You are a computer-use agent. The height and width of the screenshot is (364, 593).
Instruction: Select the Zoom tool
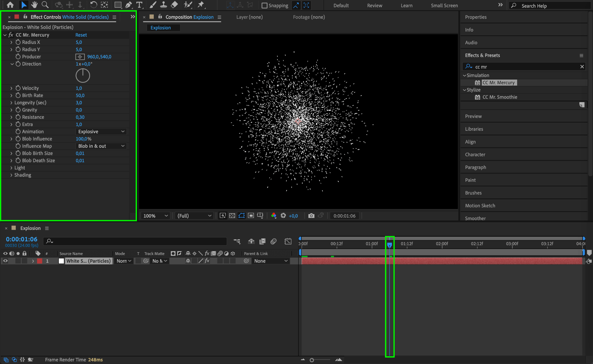(45, 5)
